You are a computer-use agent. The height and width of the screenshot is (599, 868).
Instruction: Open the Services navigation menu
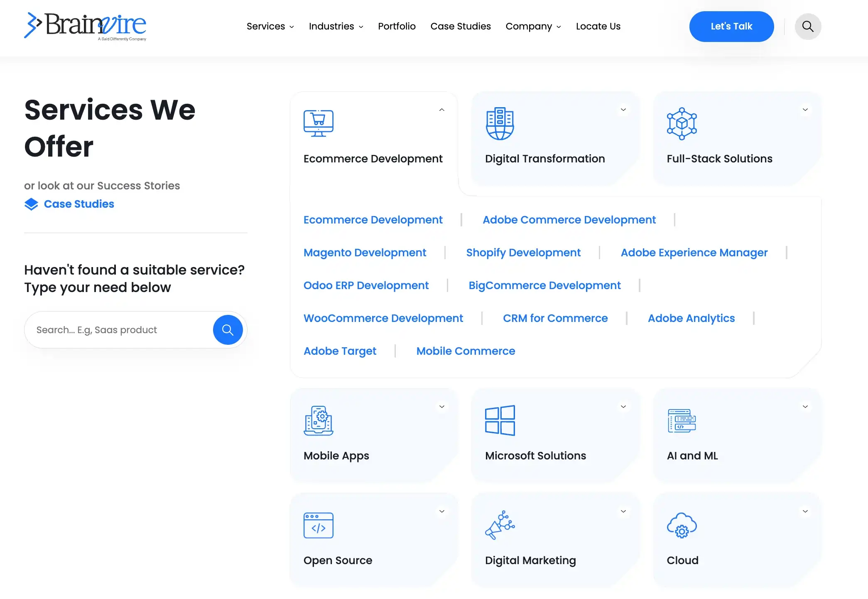(270, 26)
